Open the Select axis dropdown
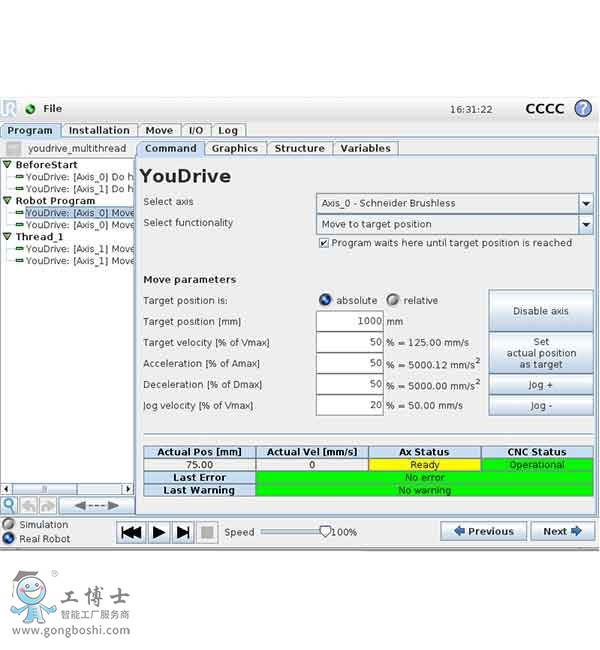 [x=585, y=203]
